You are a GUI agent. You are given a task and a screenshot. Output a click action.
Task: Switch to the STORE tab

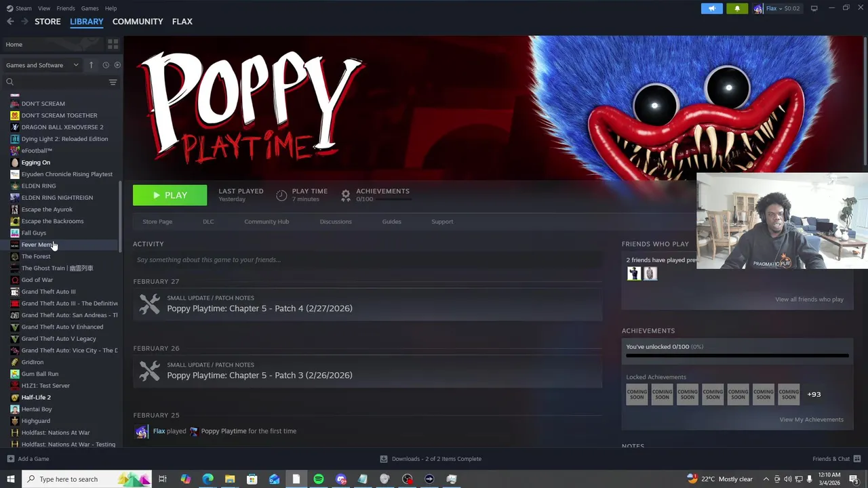coord(47,22)
